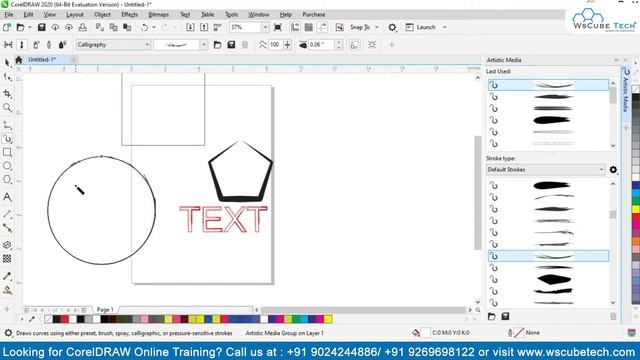
Task: Click the freehand smoothing value field
Action: pos(275,44)
